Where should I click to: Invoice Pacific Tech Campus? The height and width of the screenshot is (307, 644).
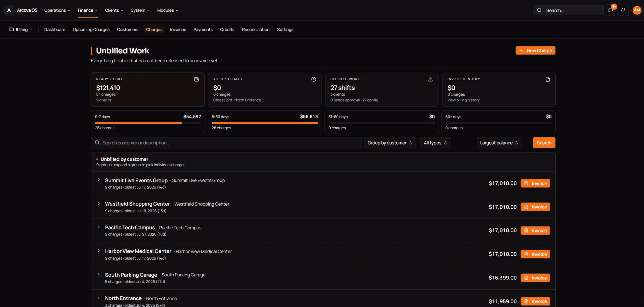coord(535,230)
